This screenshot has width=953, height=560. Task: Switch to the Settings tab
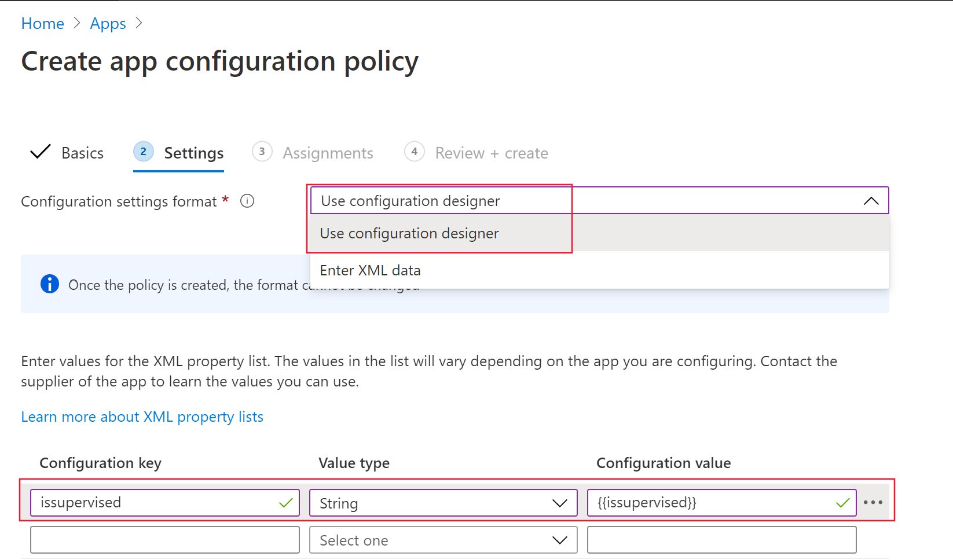point(194,152)
